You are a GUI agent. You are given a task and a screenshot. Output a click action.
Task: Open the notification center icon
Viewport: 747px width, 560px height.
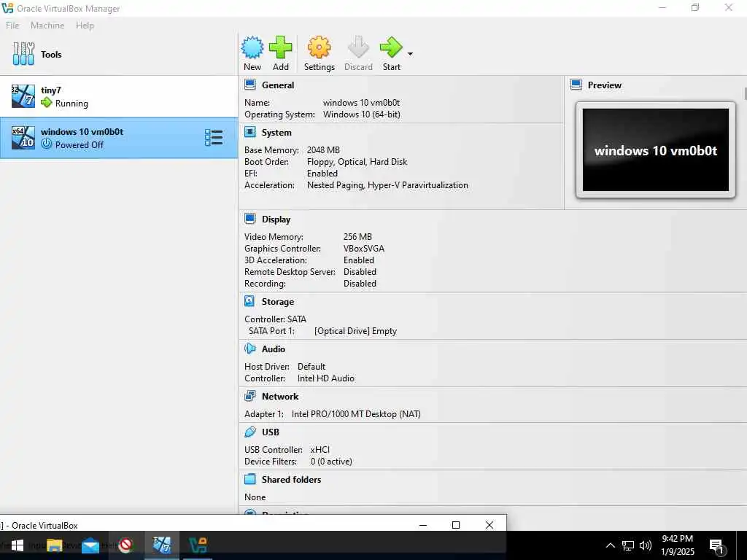point(716,545)
